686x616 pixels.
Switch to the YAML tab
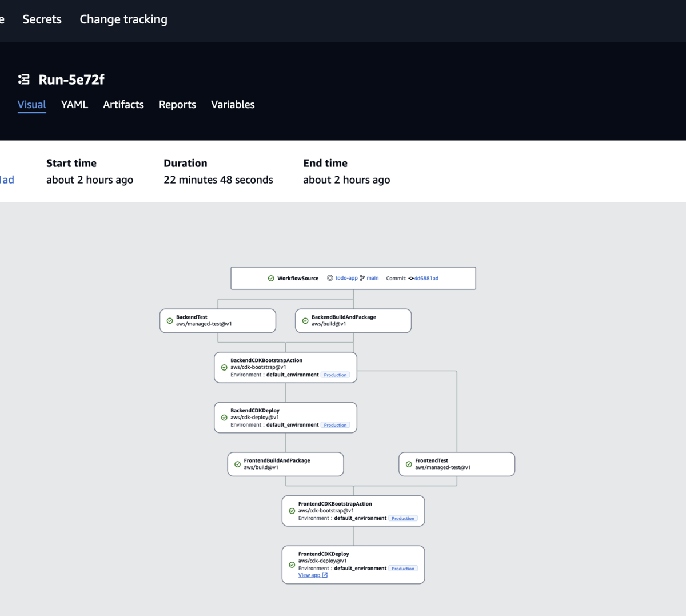click(x=74, y=105)
